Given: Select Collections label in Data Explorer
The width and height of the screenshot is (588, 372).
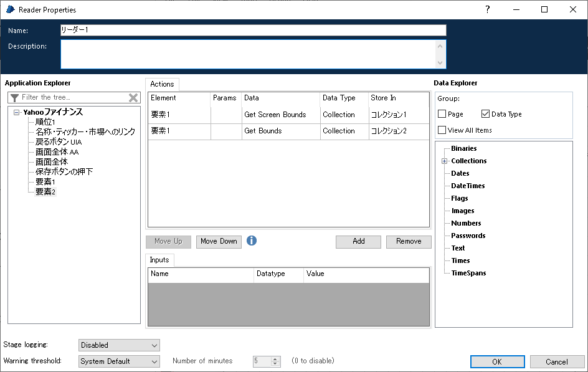Looking at the screenshot, I should pyautogui.click(x=469, y=161).
